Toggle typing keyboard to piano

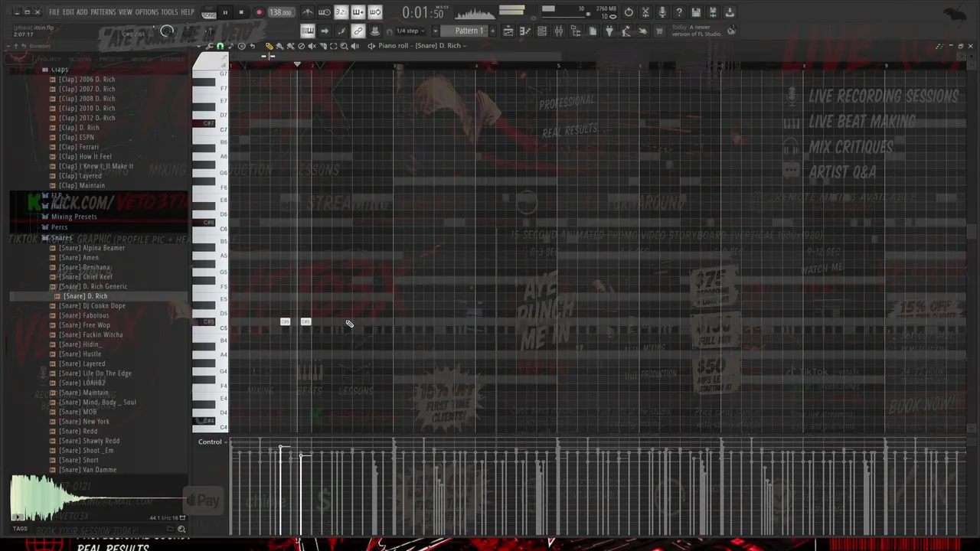point(308,31)
